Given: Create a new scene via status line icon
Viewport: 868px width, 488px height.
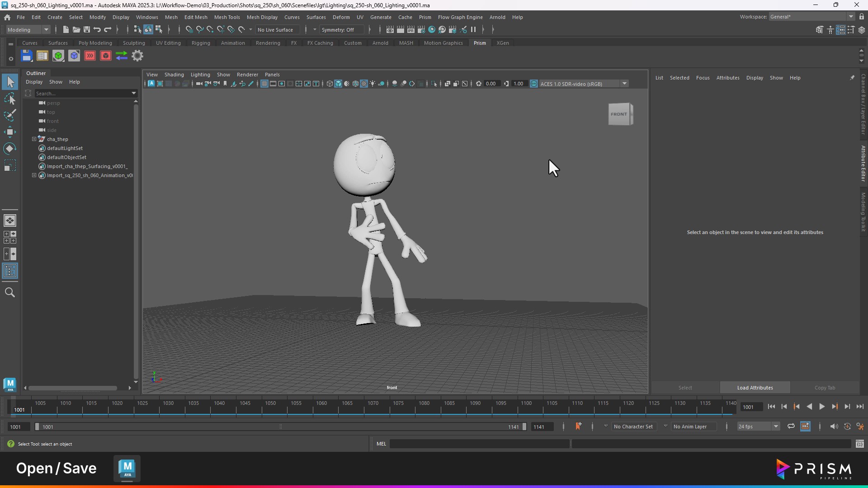Looking at the screenshot, I should click(66, 29).
